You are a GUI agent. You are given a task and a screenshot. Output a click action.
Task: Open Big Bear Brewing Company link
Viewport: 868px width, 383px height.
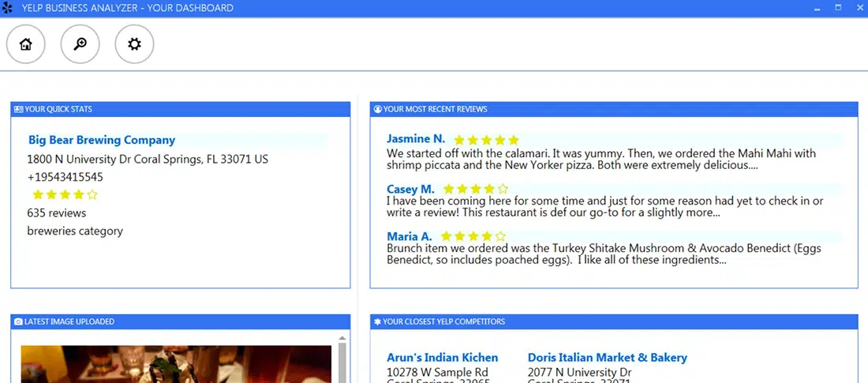click(x=102, y=140)
